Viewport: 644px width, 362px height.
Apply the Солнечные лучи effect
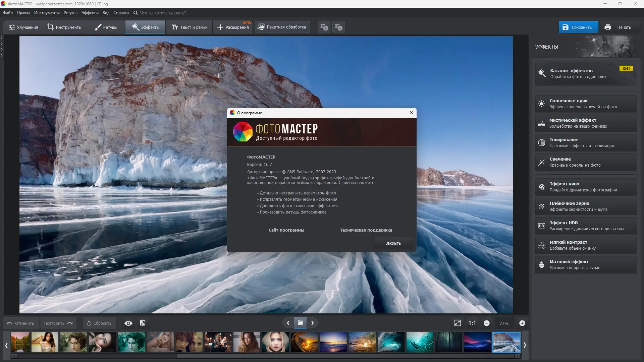(585, 103)
